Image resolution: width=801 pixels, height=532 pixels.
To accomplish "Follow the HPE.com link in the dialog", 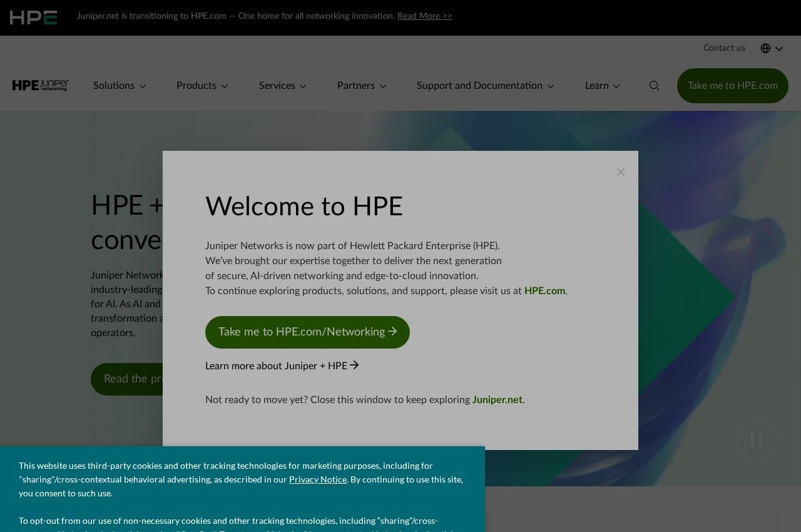I will click(x=544, y=291).
